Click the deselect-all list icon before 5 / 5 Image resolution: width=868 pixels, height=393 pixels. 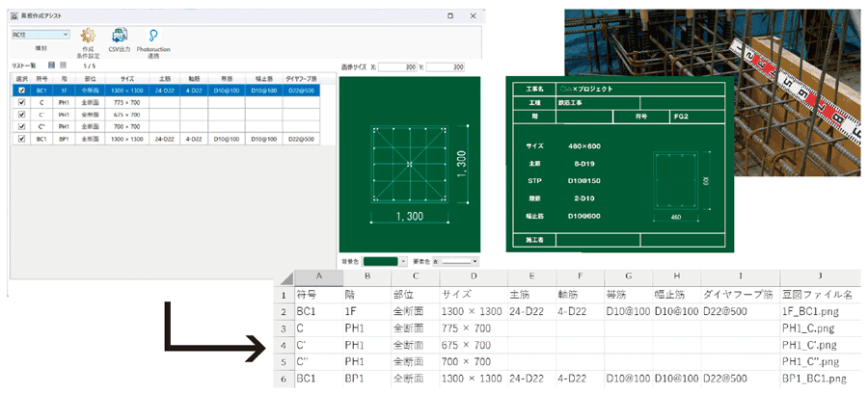[x=63, y=65]
